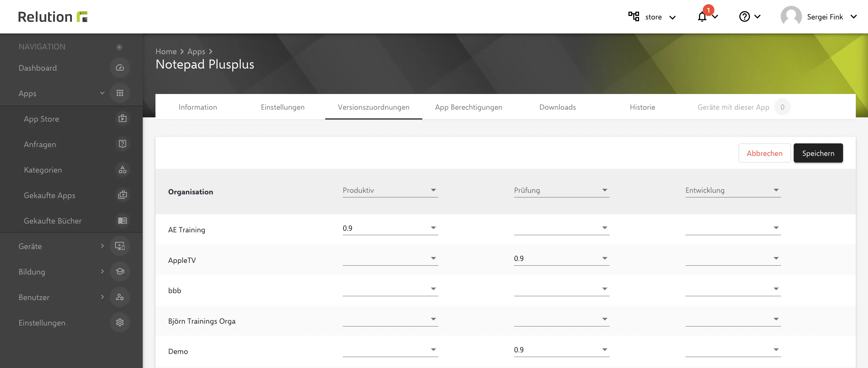This screenshot has height=368, width=868.
Task: Click the Organisation column header
Action: click(190, 192)
